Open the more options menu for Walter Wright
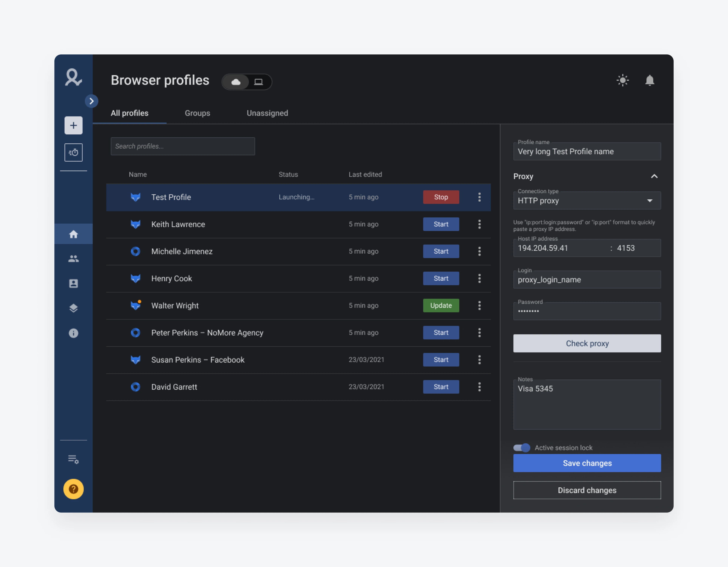This screenshot has width=728, height=567. (479, 305)
